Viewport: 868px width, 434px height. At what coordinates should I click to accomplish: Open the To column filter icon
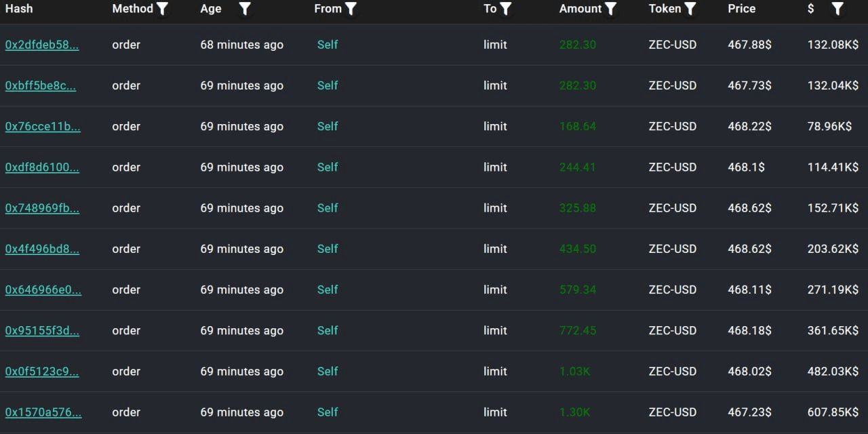pos(505,9)
